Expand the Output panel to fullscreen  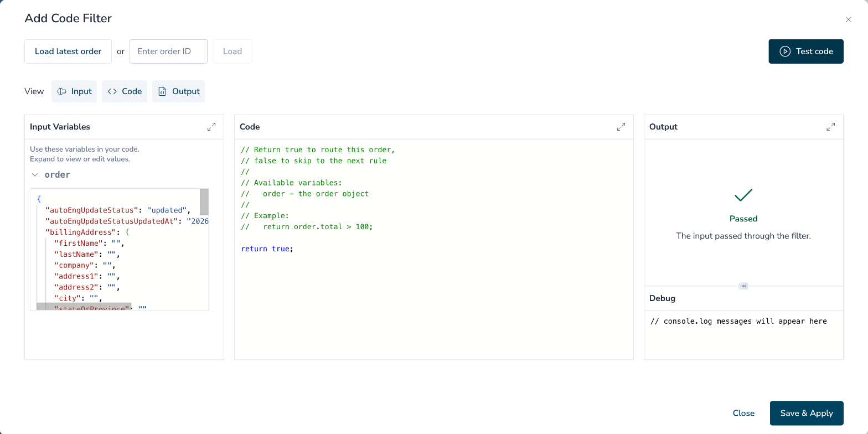point(831,127)
